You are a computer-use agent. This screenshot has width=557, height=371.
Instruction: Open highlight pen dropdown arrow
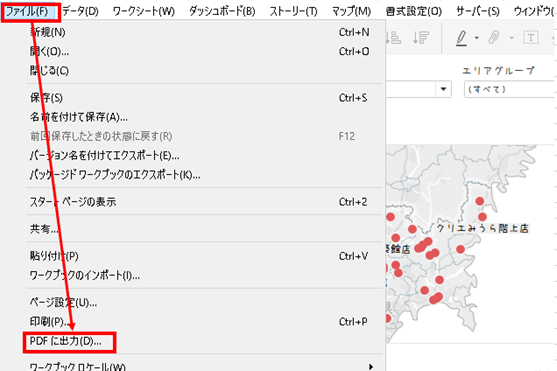[477, 38]
